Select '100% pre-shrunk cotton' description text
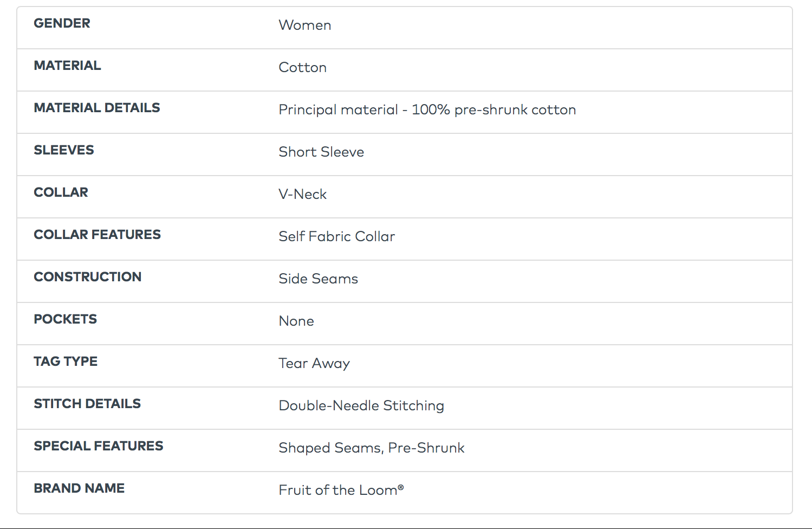 pos(493,110)
